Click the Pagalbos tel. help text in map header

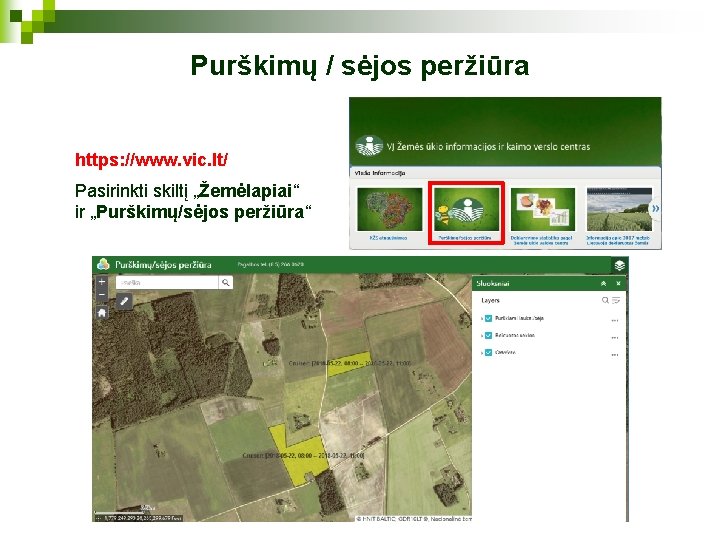click(x=270, y=264)
